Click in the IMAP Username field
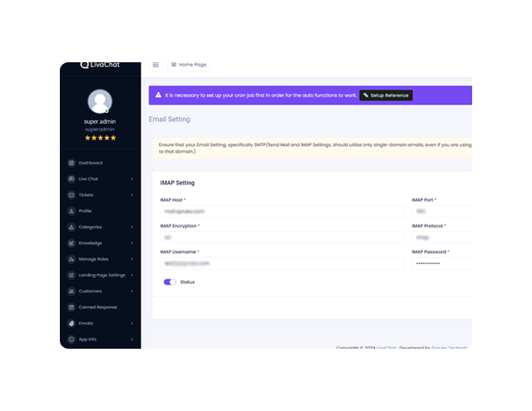 pos(282,263)
